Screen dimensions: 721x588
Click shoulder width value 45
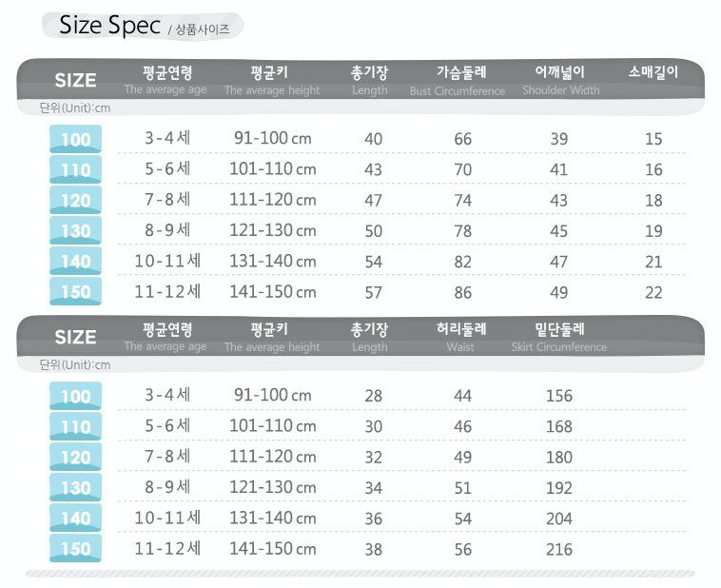559,231
